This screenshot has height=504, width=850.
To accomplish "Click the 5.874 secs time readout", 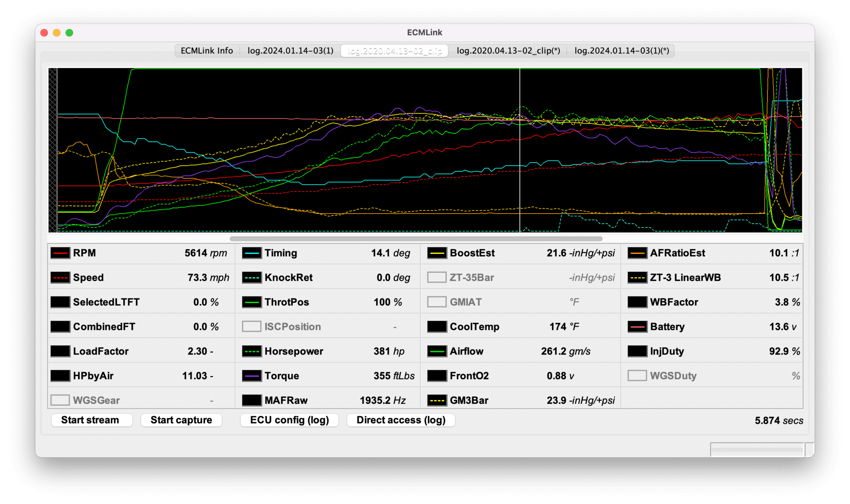I will 779,421.
